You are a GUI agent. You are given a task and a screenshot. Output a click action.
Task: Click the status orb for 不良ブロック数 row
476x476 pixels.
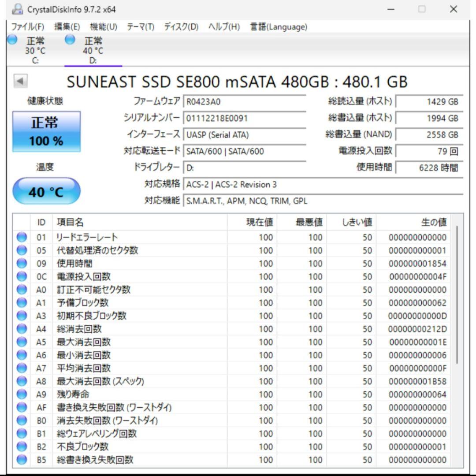pos(22,447)
